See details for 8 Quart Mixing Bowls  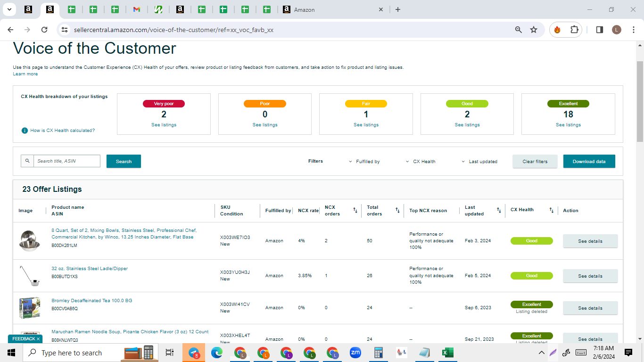(590, 241)
